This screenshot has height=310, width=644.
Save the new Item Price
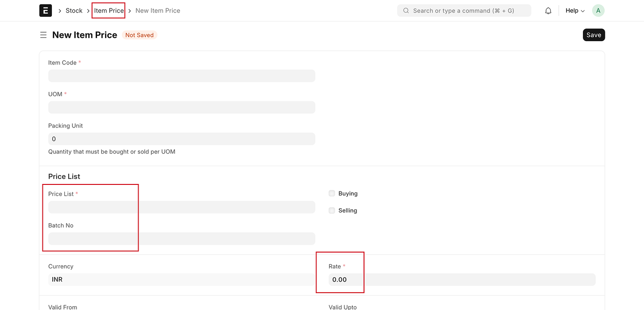click(x=594, y=35)
